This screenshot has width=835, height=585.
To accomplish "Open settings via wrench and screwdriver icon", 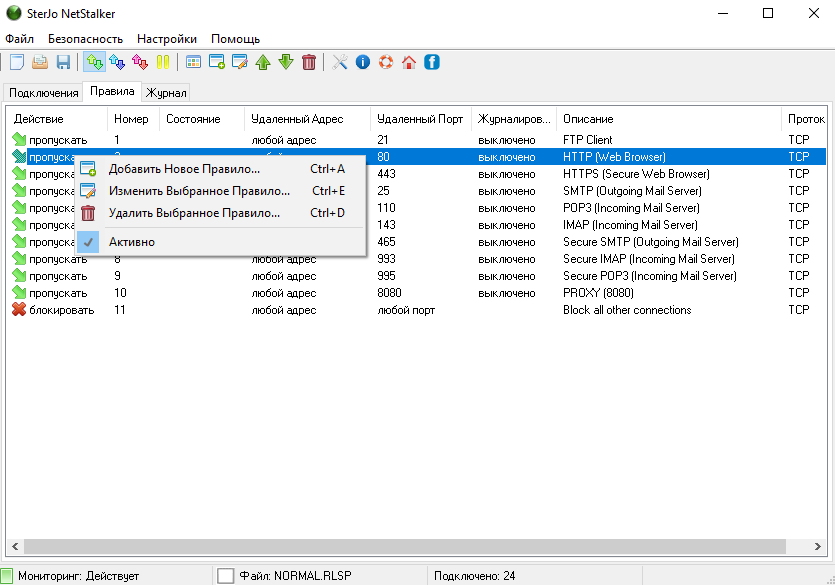I will [340, 62].
